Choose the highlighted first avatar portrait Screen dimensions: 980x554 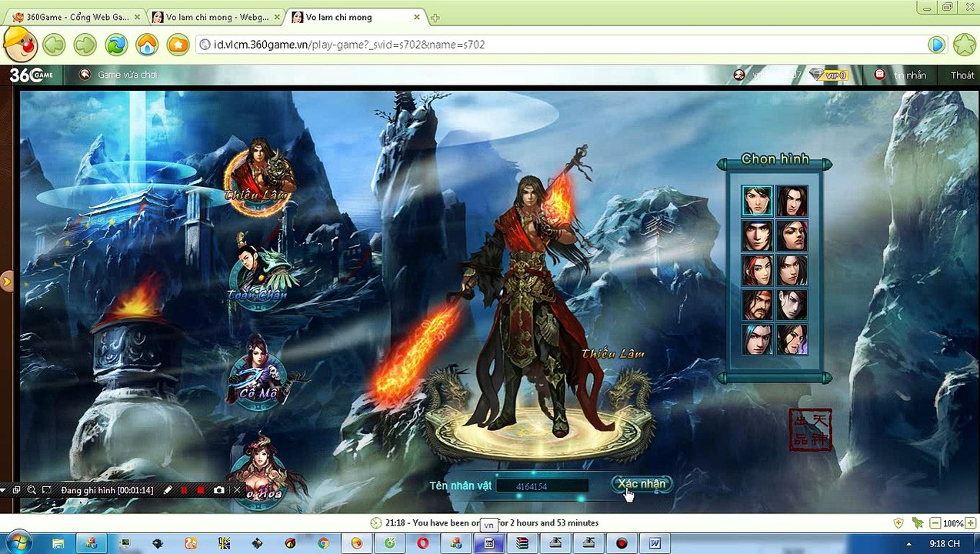pos(757,201)
